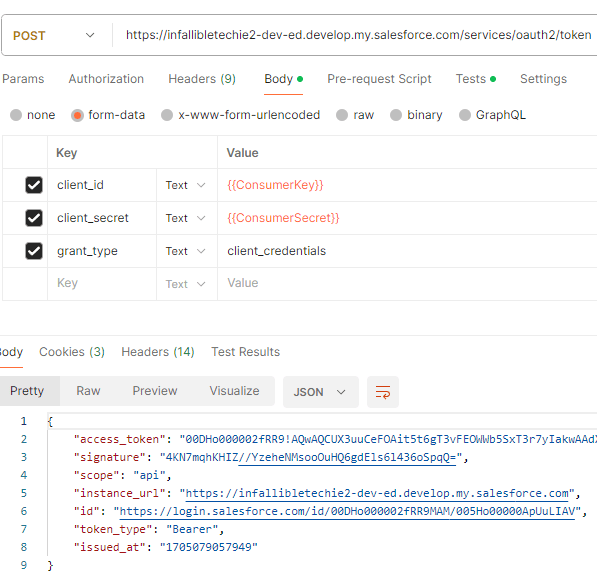Image resolution: width=597 pixels, height=579 pixels.
Task: Open the Headers (9) request tab
Action: (202, 79)
